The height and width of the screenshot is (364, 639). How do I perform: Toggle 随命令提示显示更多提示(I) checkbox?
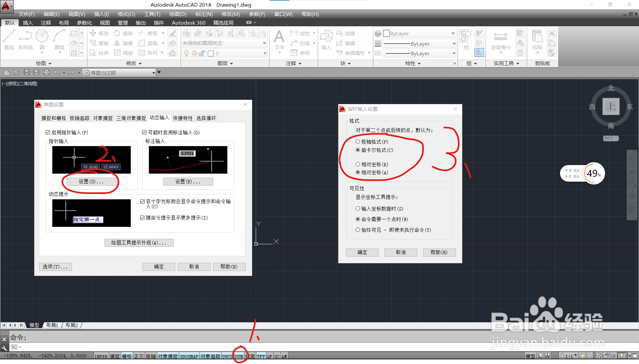click(142, 218)
